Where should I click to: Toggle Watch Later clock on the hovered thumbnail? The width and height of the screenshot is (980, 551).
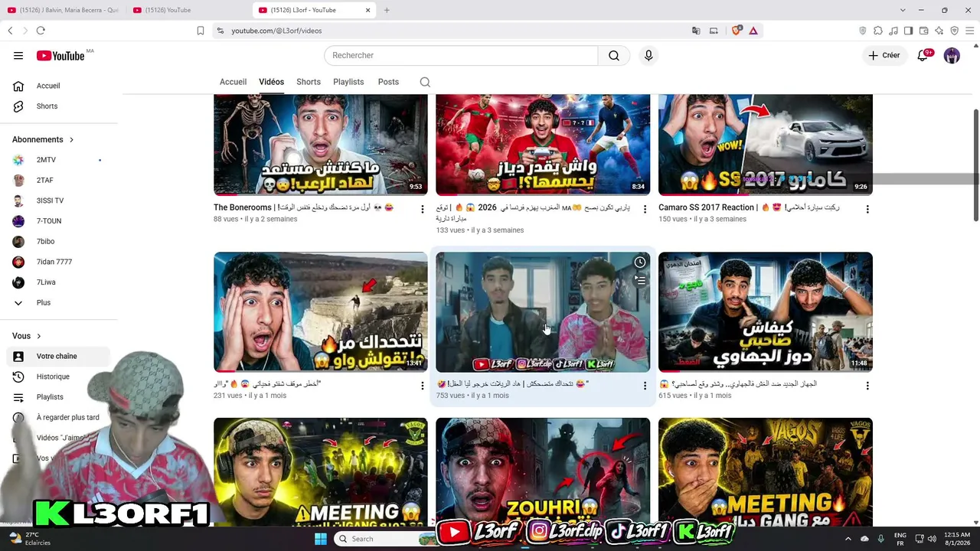point(640,262)
